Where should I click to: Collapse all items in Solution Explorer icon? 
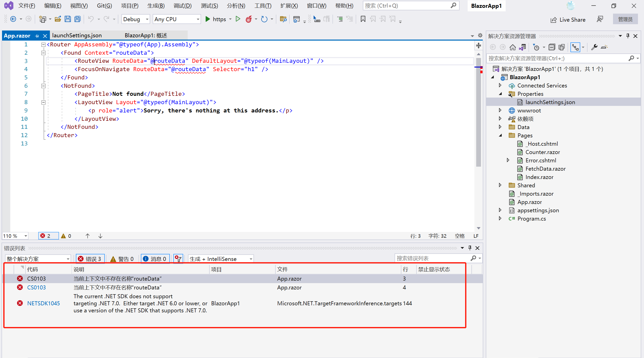[552, 47]
